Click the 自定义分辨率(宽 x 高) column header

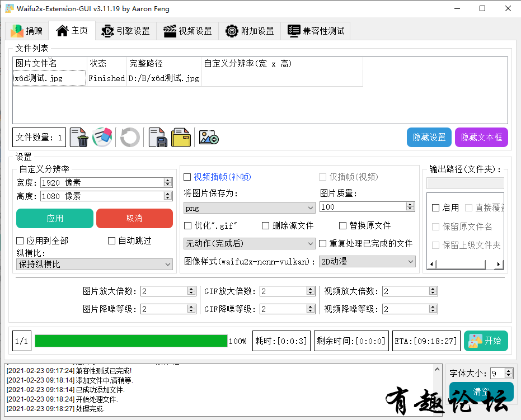point(282,63)
